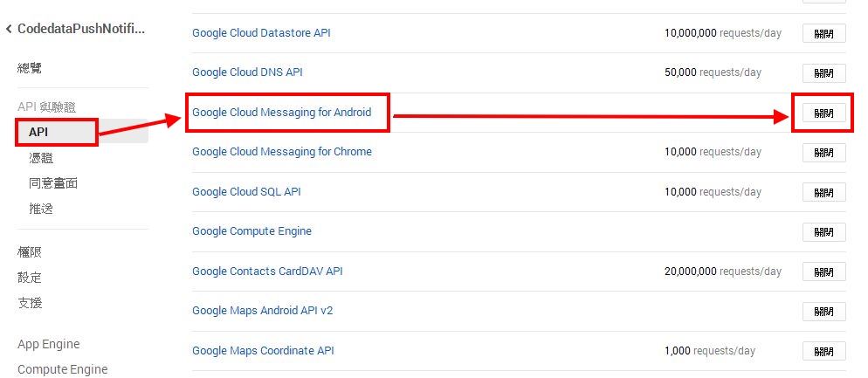This screenshot has width=868, height=378.
Task: Open Google Contacts CardDAV API link
Action: pyautogui.click(x=267, y=271)
